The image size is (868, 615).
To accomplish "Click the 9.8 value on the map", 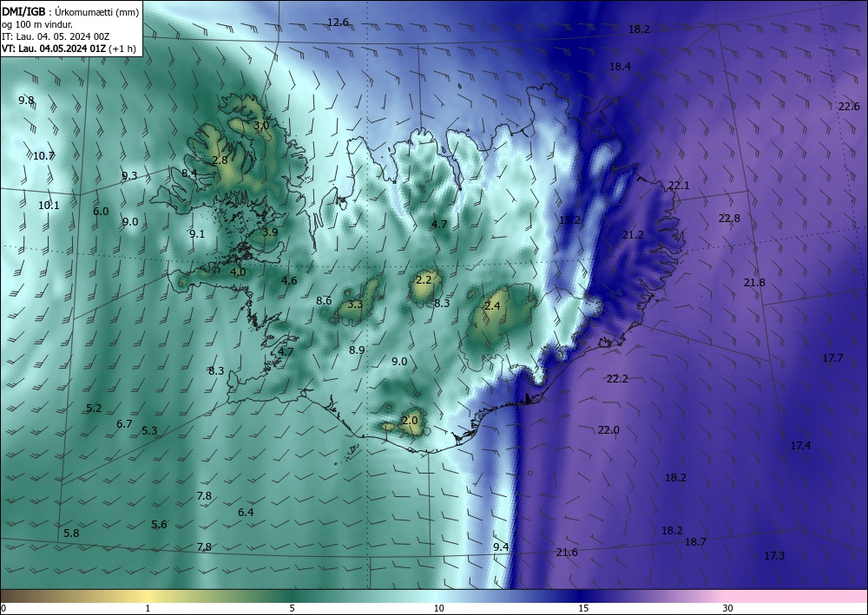I will [26, 101].
